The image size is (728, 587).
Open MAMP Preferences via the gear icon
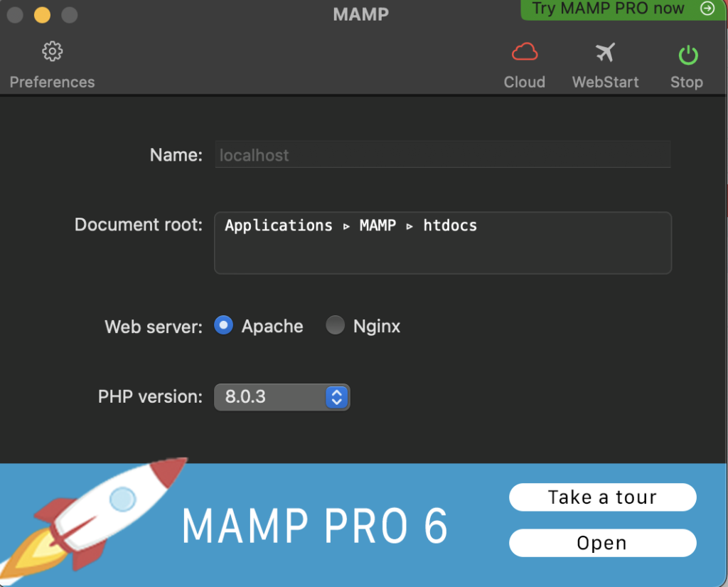[52, 51]
